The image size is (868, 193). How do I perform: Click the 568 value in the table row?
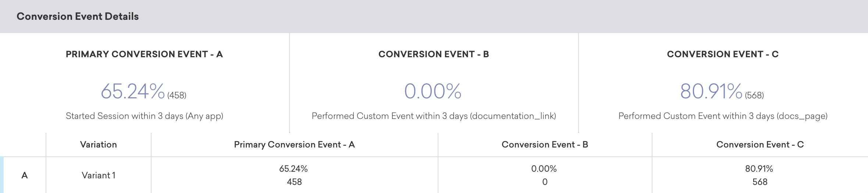[759, 182]
